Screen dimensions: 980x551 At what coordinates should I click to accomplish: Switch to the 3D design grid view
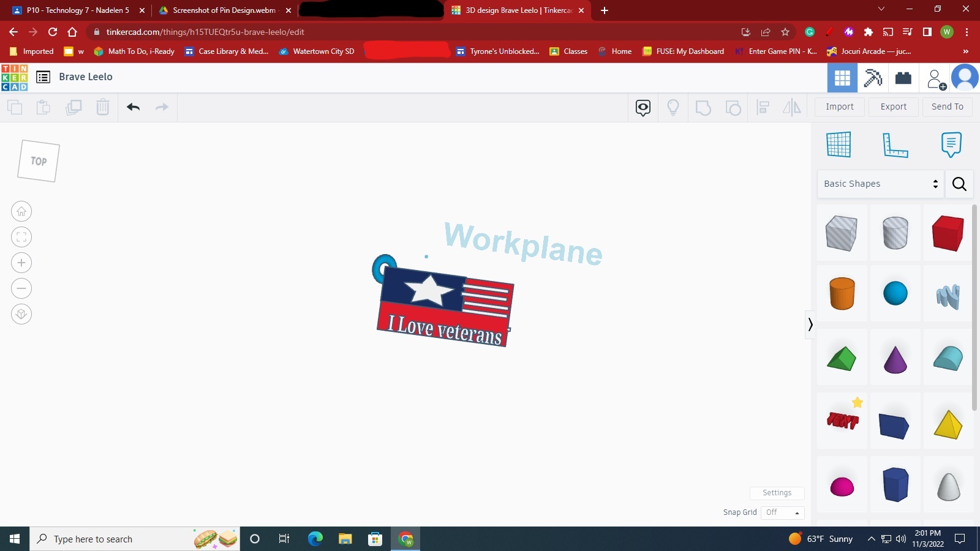(x=842, y=78)
